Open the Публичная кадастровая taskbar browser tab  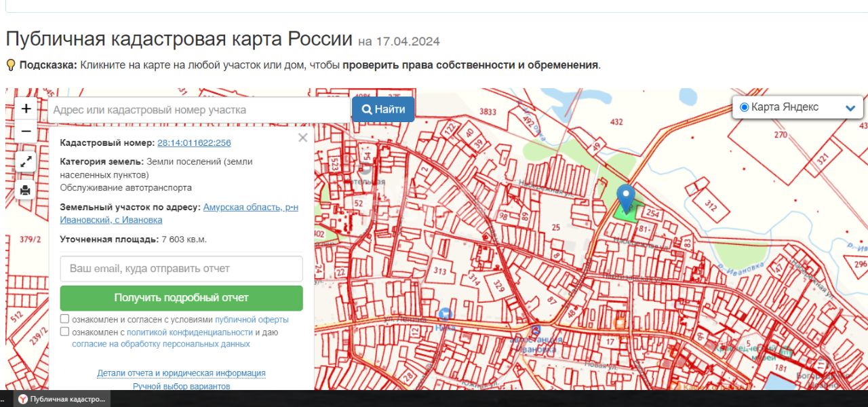click(x=61, y=399)
